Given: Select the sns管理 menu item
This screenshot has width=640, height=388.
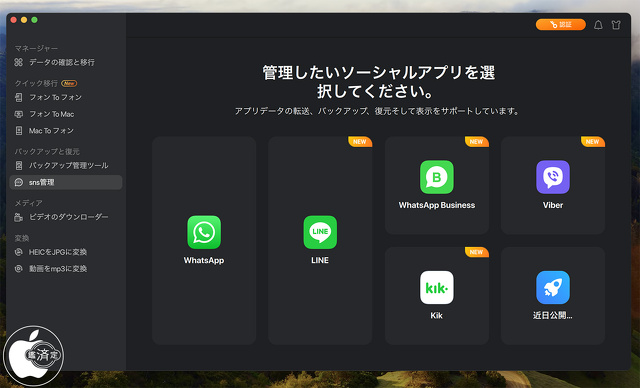Looking at the screenshot, I should [65, 182].
